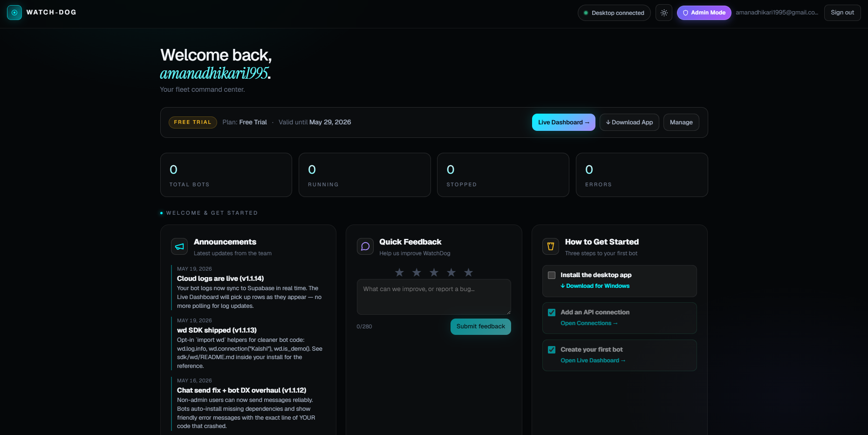Open Connections link
Viewport: 868px width, 435px height.
[589, 323]
